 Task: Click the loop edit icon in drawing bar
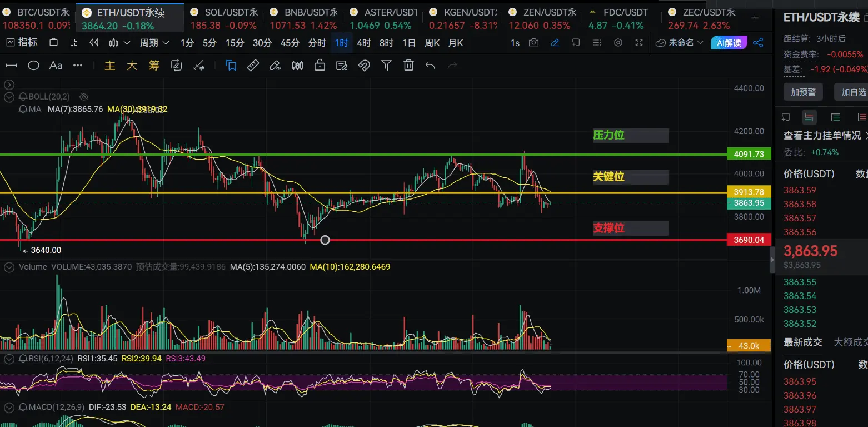(x=177, y=66)
